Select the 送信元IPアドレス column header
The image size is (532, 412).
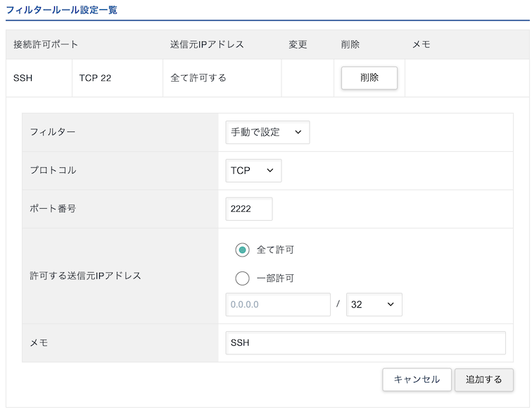pos(207,44)
